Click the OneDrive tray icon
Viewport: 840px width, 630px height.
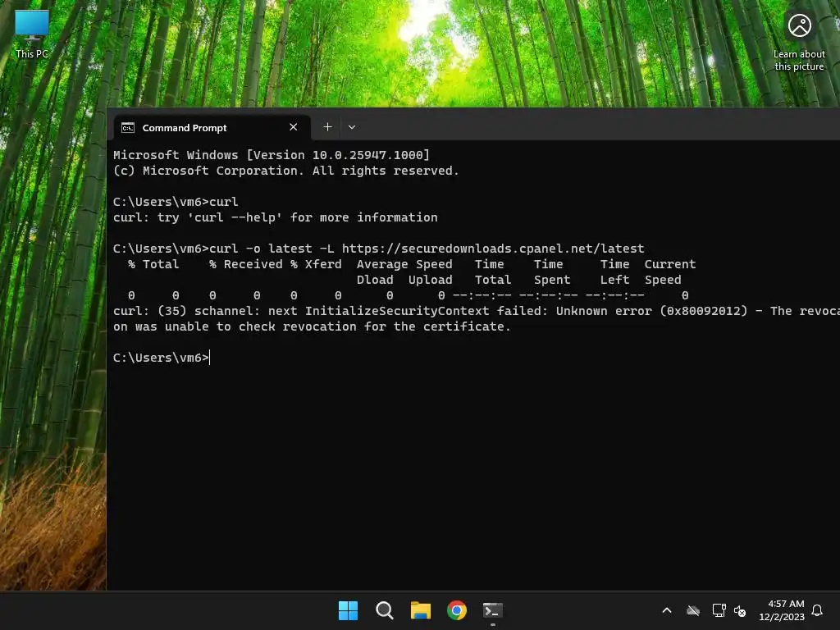(693, 610)
